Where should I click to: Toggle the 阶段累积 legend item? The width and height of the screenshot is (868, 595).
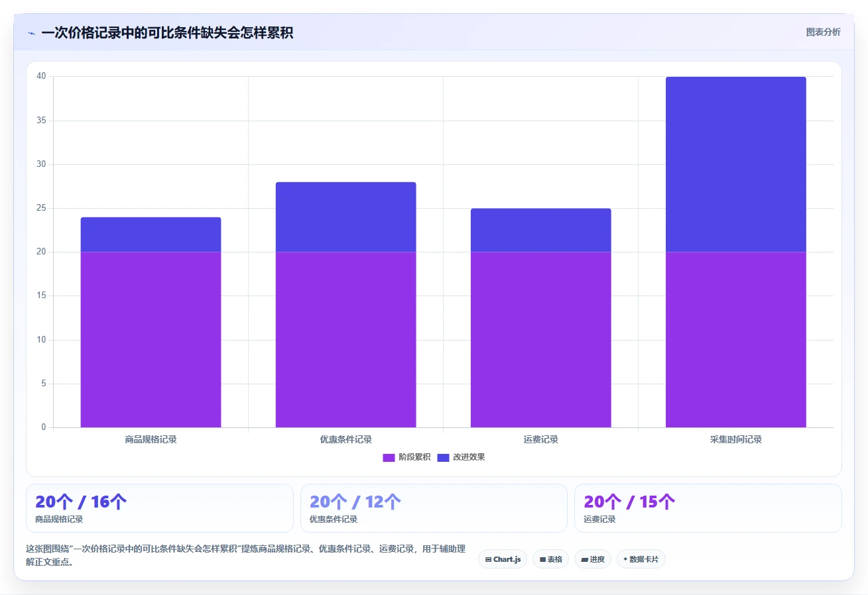tap(406, 457)
